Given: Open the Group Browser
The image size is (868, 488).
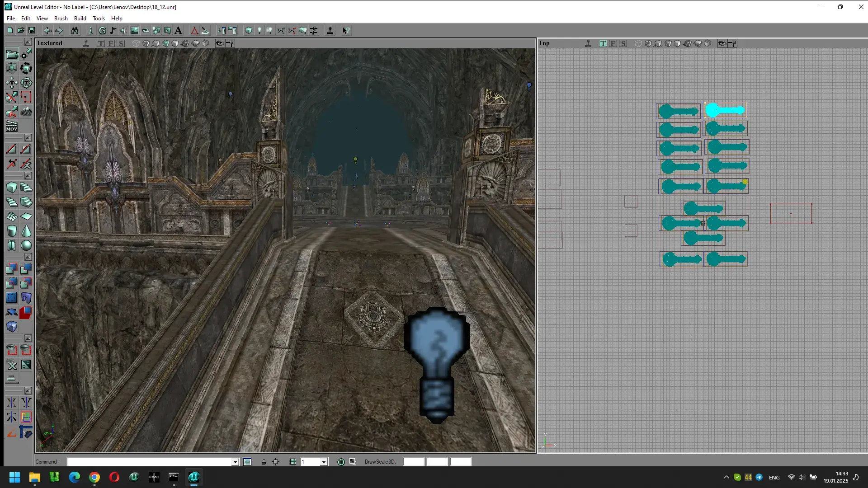Looking at the screenshot, I should 102,30.
